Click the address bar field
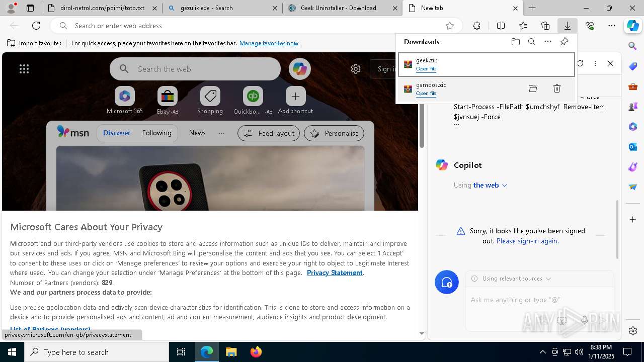 coord(257,26)
